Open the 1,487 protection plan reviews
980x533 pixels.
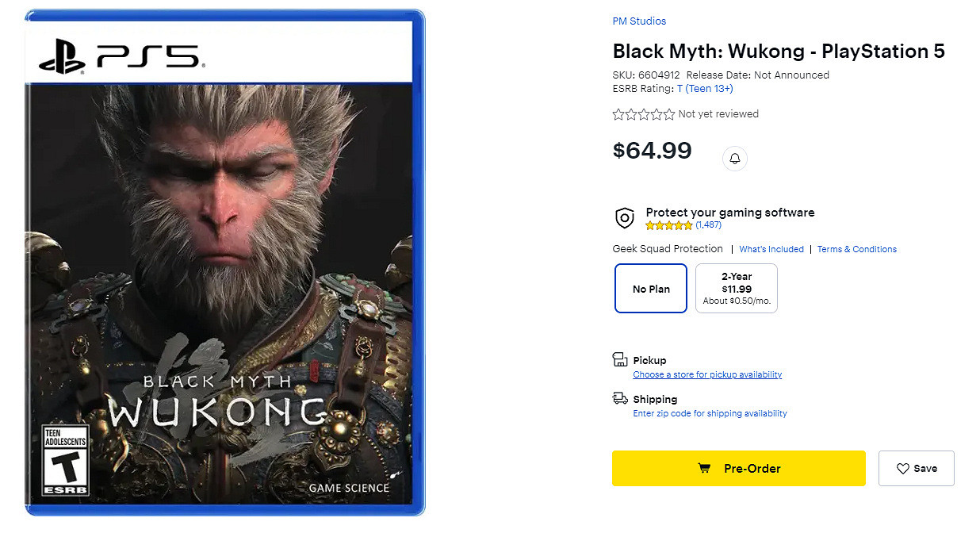(708, 225)
